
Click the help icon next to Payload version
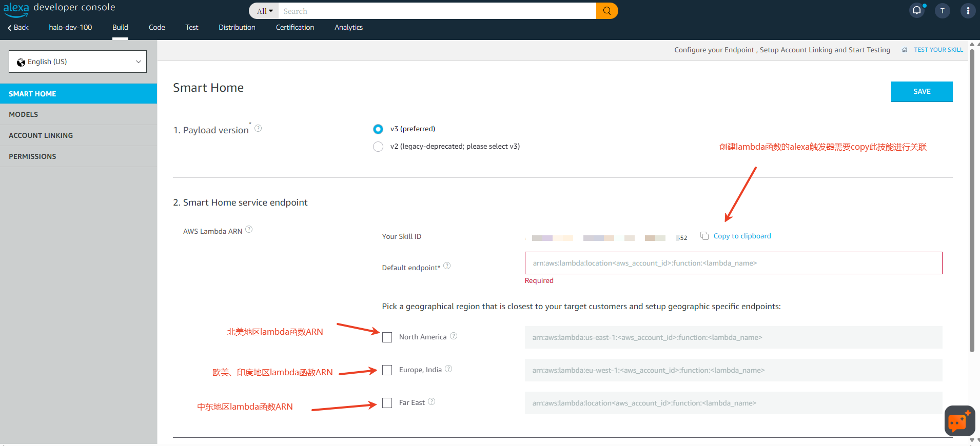pos(258,128)
